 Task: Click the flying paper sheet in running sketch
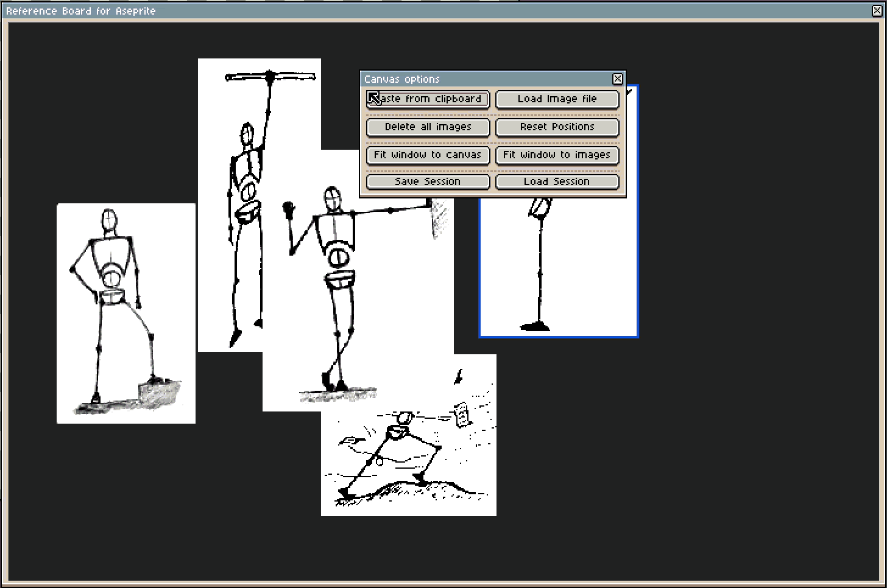click(x=462, y=415)
